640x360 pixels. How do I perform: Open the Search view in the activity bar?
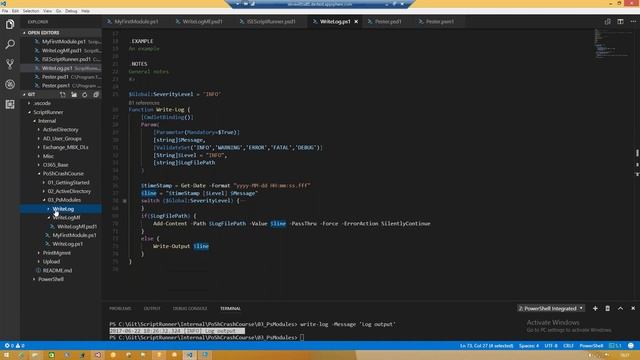(x=10, y=44)
